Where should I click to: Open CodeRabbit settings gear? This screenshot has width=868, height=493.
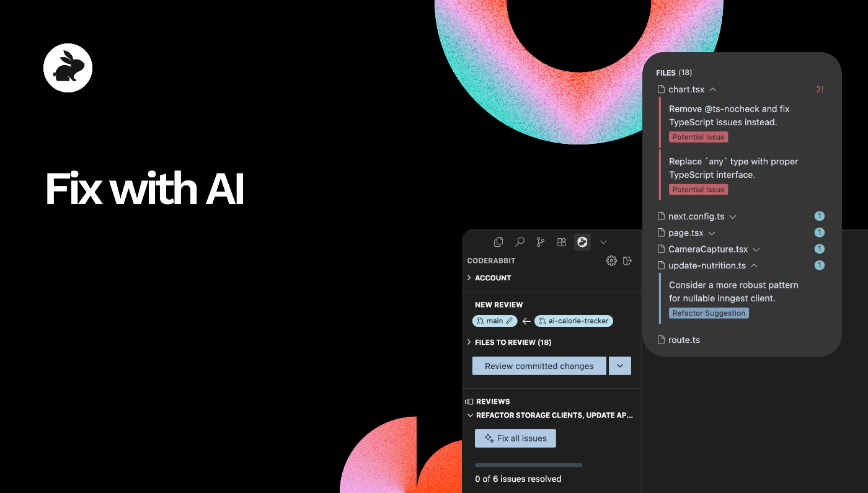click(x=611, y=260)
